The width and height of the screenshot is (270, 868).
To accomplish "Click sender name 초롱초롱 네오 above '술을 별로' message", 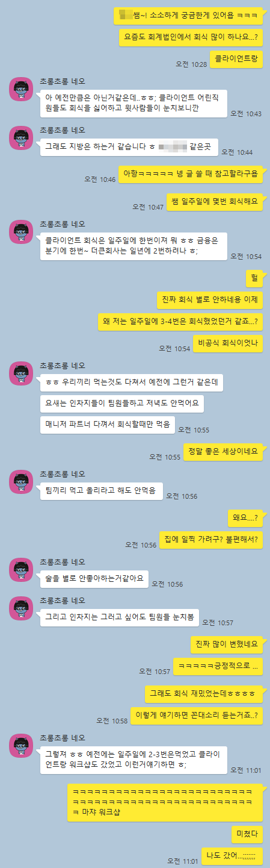I will (63, 563).
